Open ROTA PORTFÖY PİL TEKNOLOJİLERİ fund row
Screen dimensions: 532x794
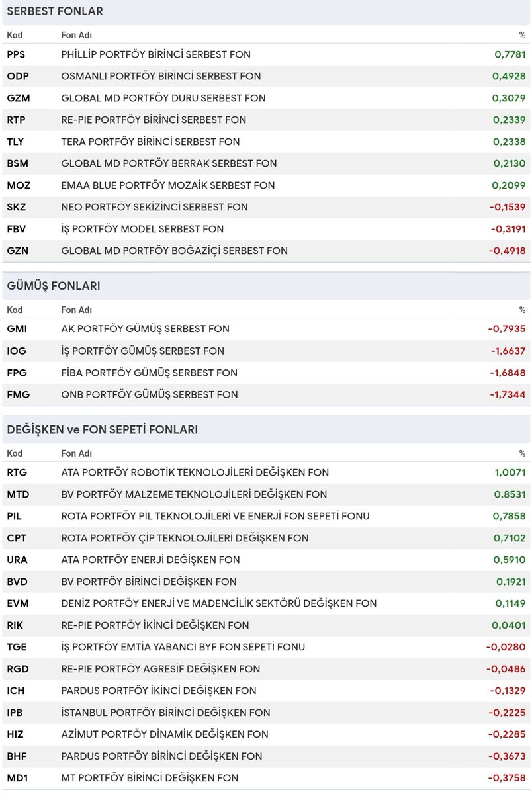click(266, 516)
